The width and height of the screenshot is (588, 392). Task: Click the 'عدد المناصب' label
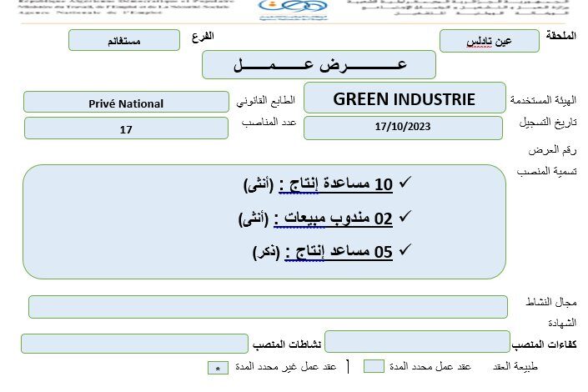click(269, 123)
